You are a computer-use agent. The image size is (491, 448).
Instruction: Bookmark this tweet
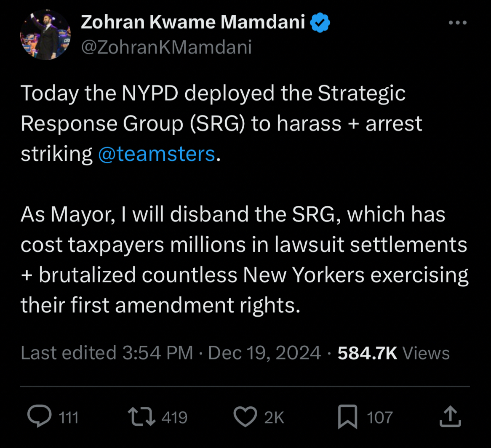point(348,416)
